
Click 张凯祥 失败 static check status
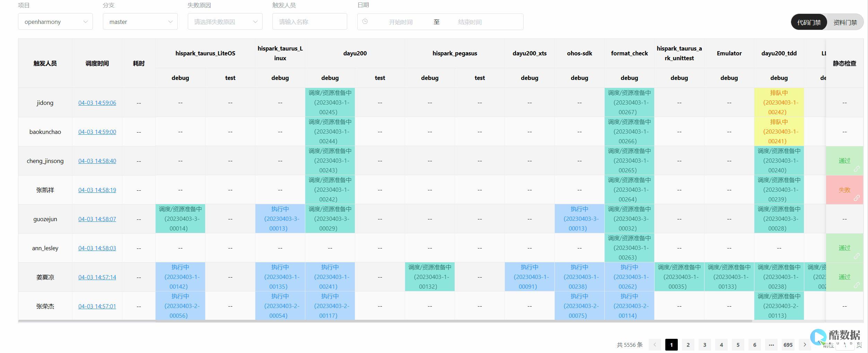[x=844, y=190]
